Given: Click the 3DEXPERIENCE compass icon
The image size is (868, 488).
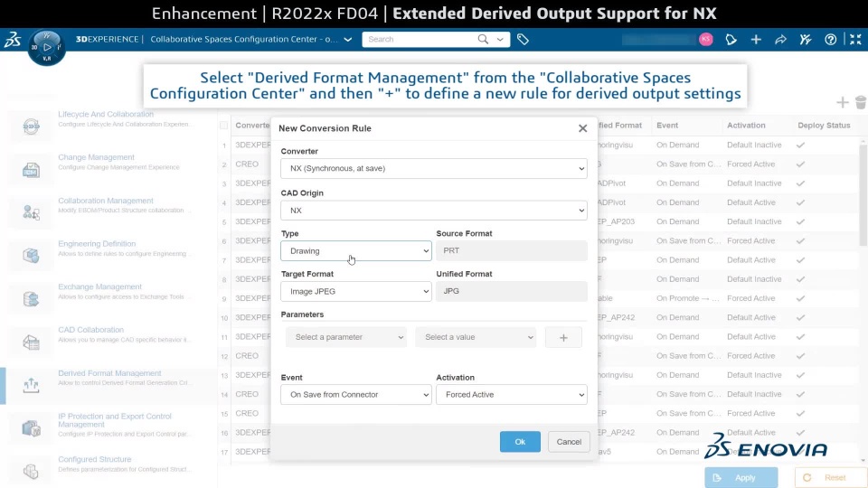Looking at the screenshot, I should (46, 46).
